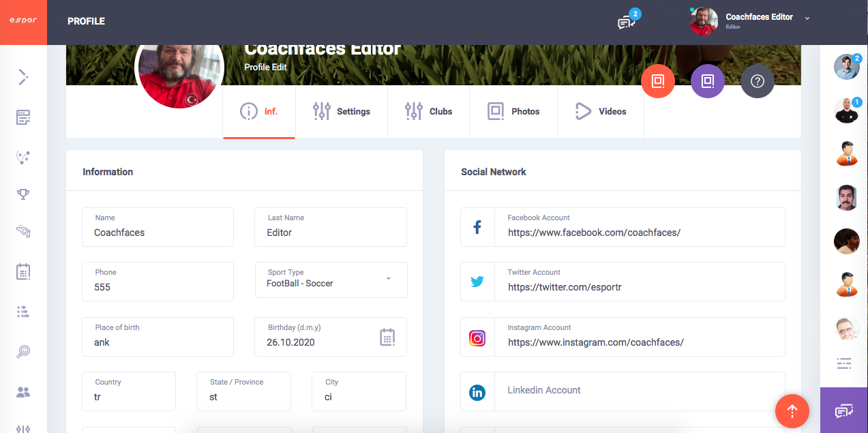Screen dimensions: 868x433
Task: Switch to the Settings tab
Action: point(341,111)
